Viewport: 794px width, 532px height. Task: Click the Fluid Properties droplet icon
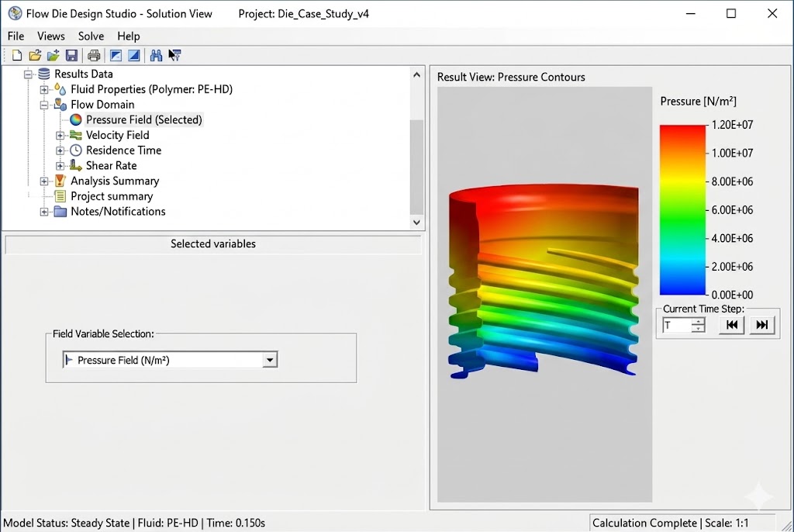60,89
